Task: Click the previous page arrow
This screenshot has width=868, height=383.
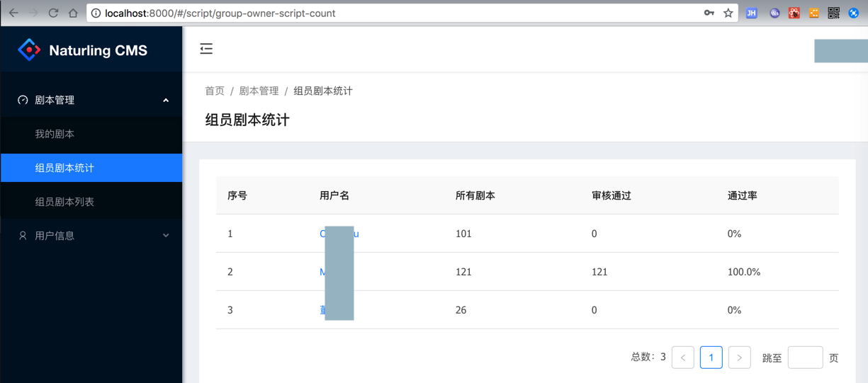Action: coord(682,358)
